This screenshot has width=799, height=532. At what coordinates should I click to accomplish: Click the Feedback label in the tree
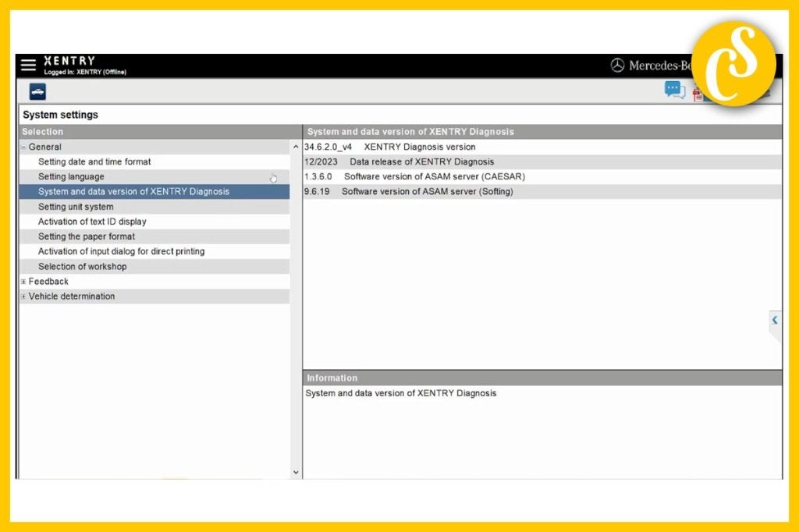point(48,282)
